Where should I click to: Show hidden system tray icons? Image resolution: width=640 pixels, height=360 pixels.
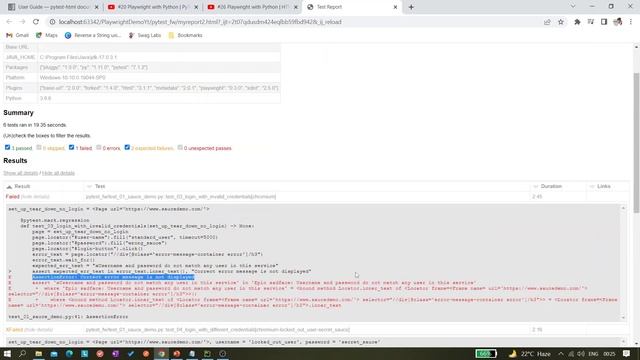tap(561, 353)
